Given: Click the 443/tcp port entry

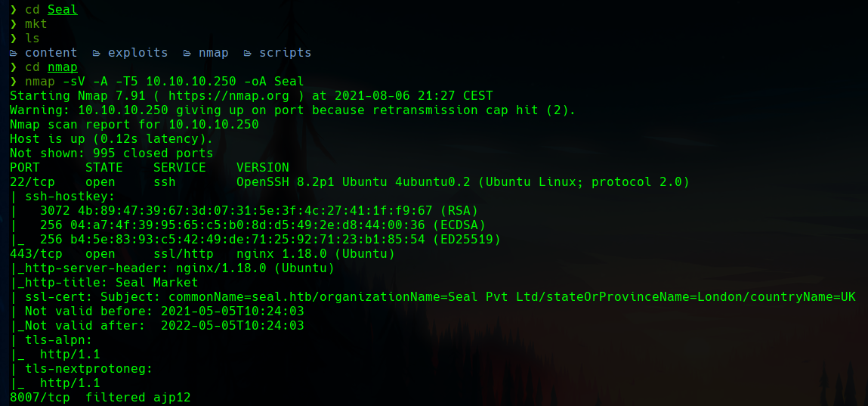Looking at the screenshot, I should (36, 254).
